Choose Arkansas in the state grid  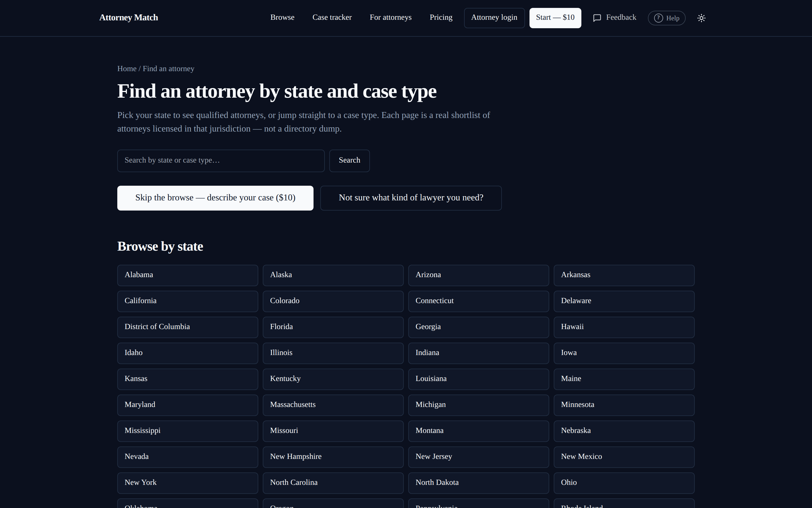pos(624,275)
